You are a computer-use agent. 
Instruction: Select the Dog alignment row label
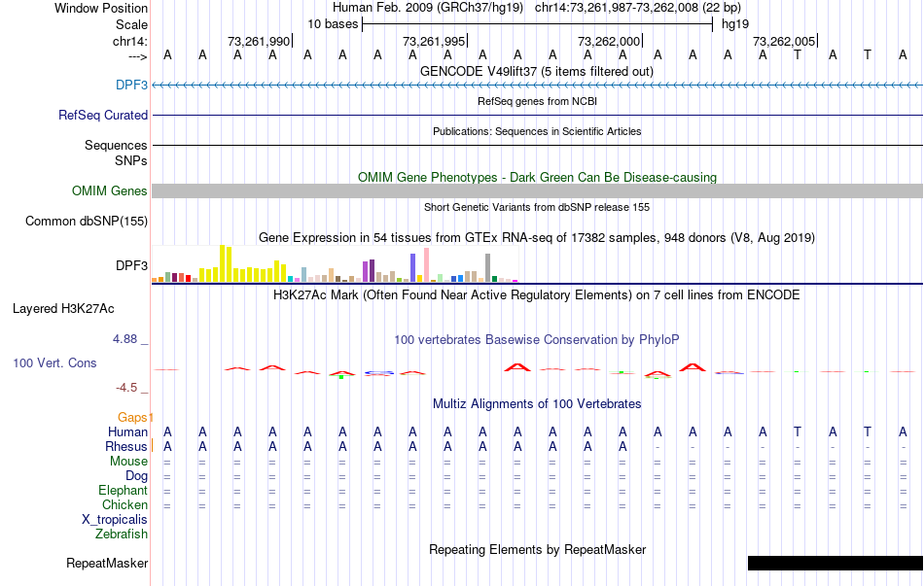[x=136, y=476]
